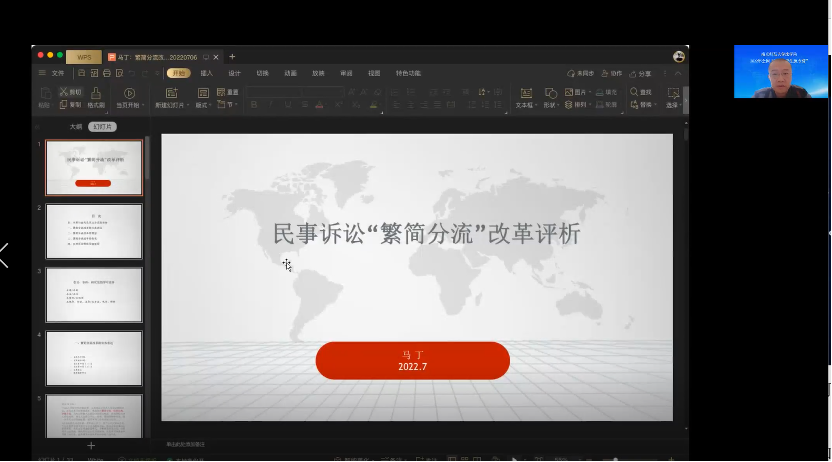Screen dimensions: 832x462
Task: Toggle Bold formatting button
Action: (253, 104)
